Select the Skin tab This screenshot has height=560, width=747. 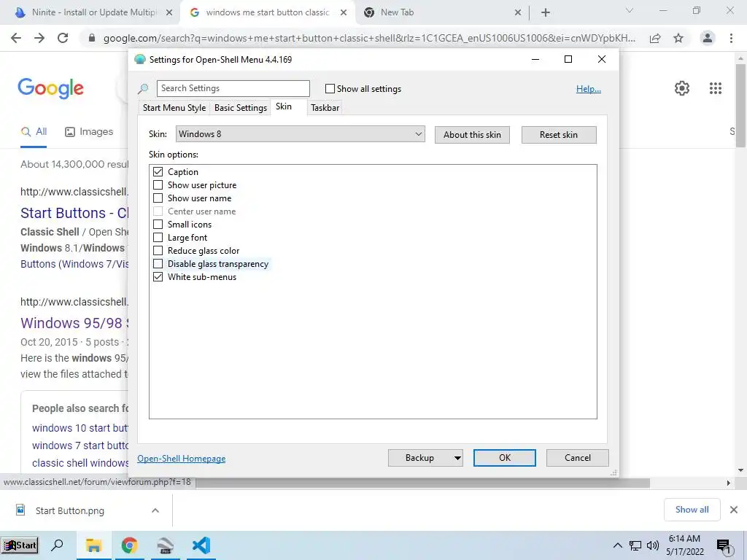pyautogui.click(x=284, y=106)
